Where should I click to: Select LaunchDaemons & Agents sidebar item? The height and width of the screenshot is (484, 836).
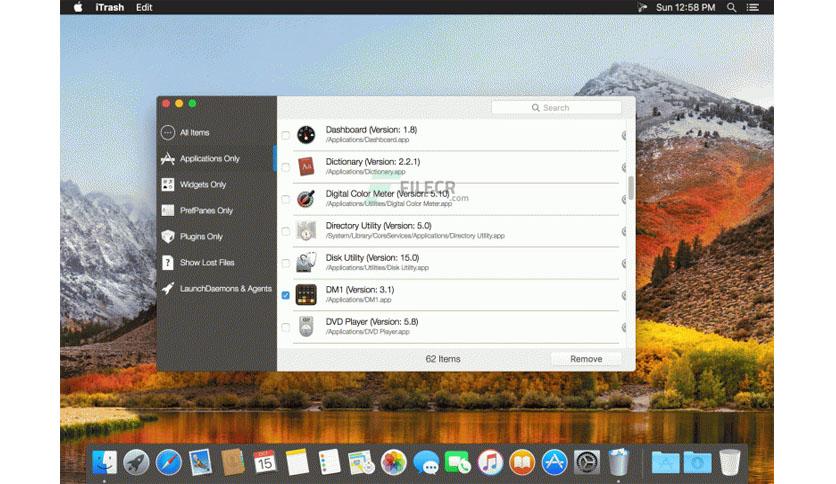[216, 288]
